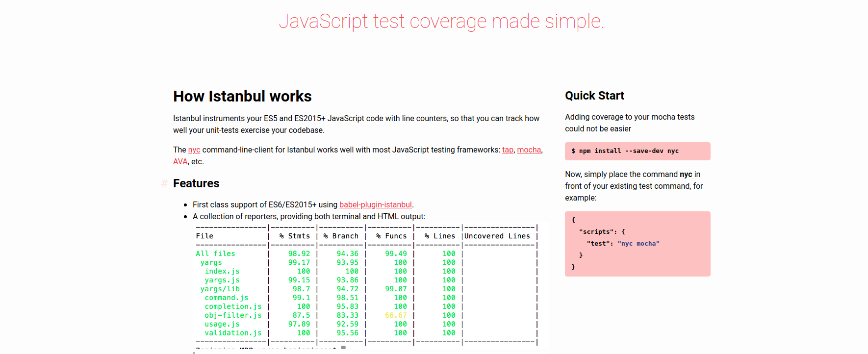This screenshot has height=354, width=868.
Task: Click the '% Funcs' column header
Action: click(391, 236)
